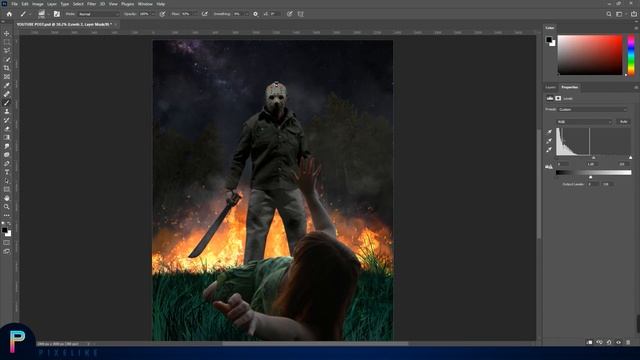Open the brush Mode dropdown
This screenshot has height=360, width=640.
99,14
